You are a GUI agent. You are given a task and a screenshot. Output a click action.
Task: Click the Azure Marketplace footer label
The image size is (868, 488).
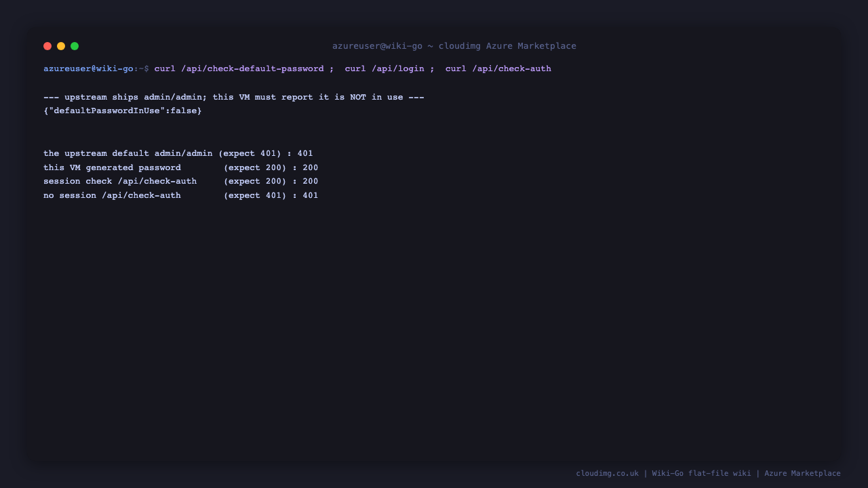click(803, 473)
